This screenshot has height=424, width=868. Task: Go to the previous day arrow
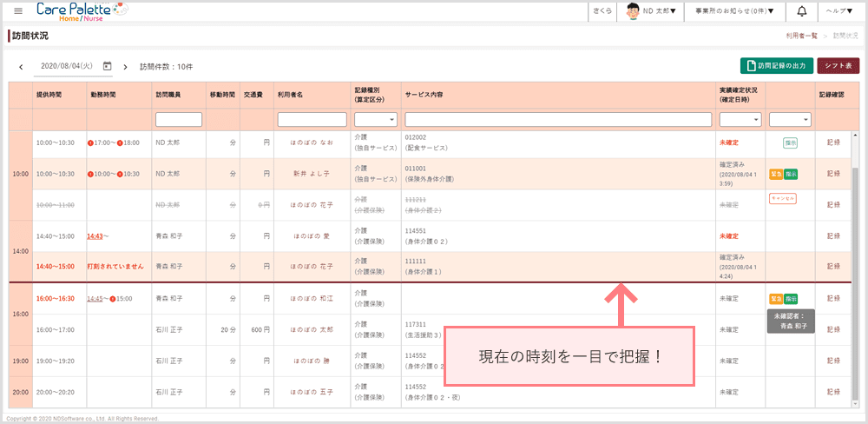21,66
